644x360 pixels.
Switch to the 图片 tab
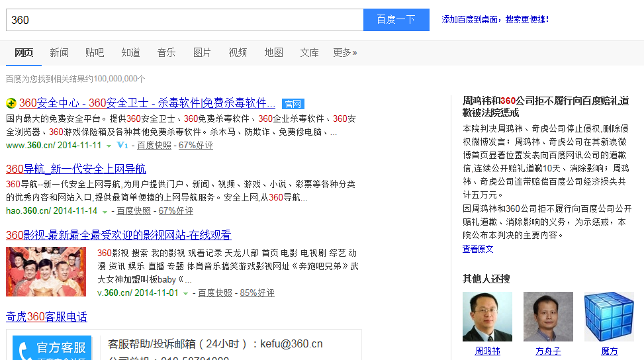(x=202, y=52)
